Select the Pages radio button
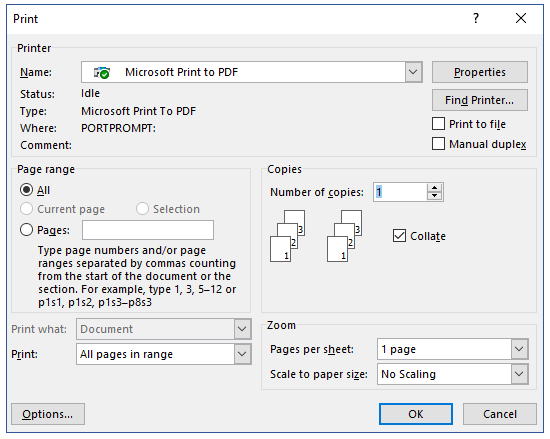This screenshot has height=439, width=550. (26, 230)
